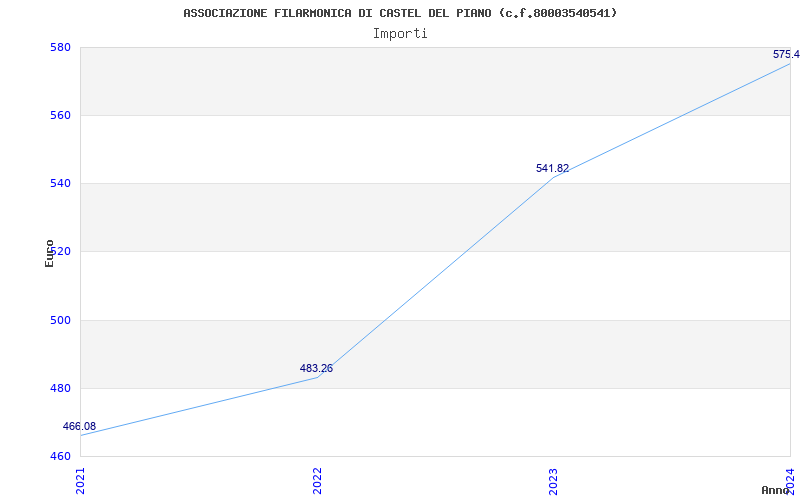Click the 480 y-axis tick label

(59, 388)
